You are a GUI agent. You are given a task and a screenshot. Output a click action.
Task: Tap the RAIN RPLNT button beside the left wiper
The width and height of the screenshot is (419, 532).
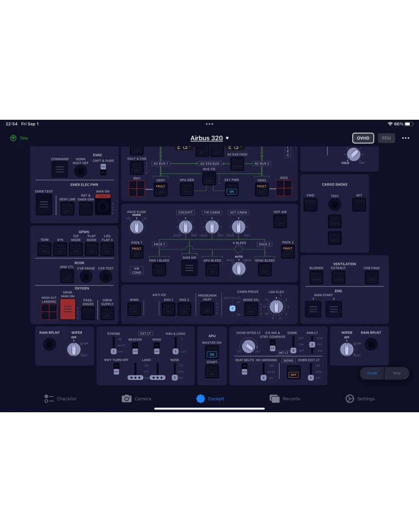tap(50, 345)
